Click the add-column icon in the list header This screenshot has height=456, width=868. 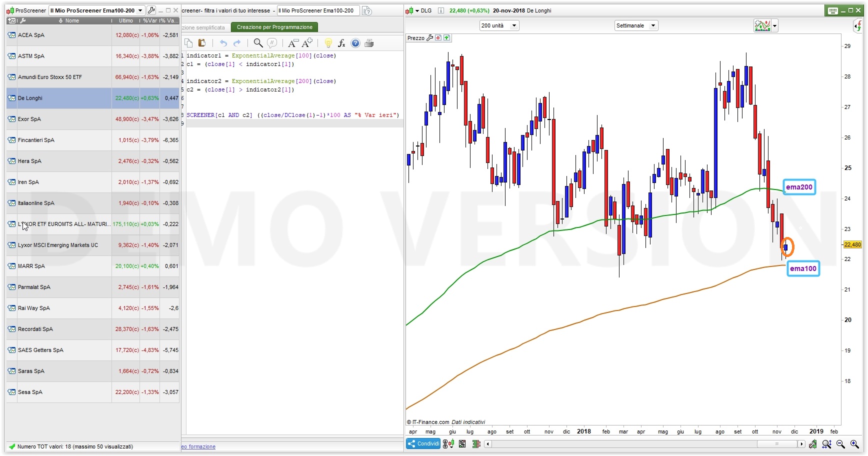(x=11, y=20)
